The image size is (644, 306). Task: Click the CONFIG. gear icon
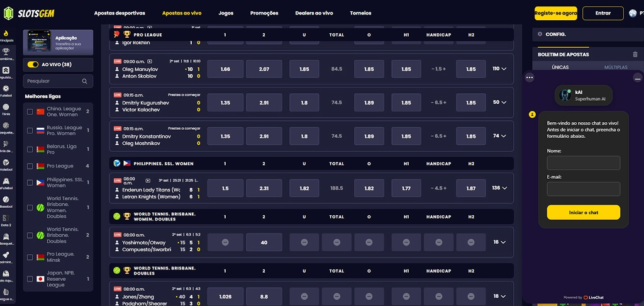click(540, 34)
